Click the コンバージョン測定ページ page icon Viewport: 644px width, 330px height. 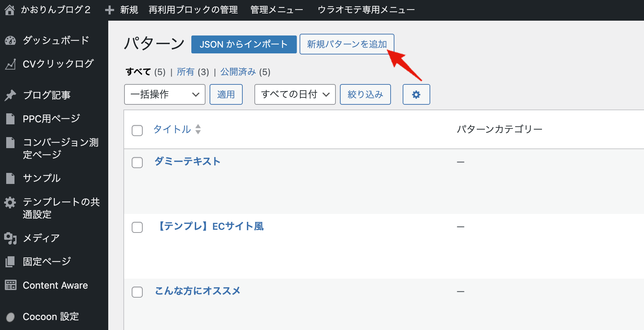click(x=10, y=143)
